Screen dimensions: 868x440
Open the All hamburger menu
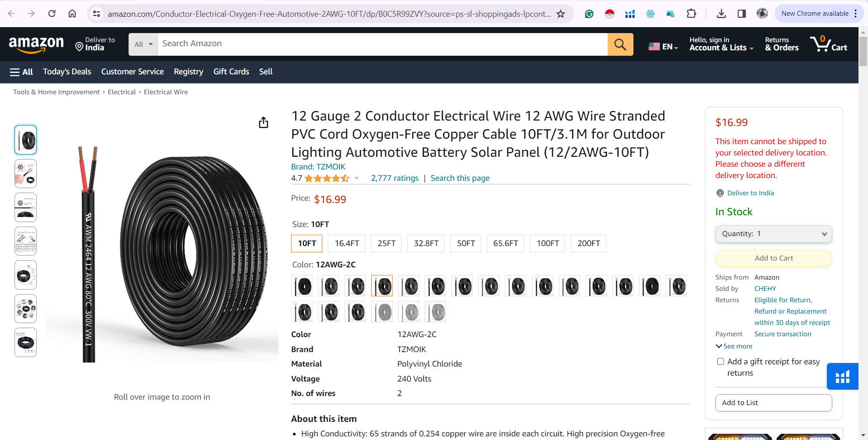pyautogui.click(x=21, y=72)
